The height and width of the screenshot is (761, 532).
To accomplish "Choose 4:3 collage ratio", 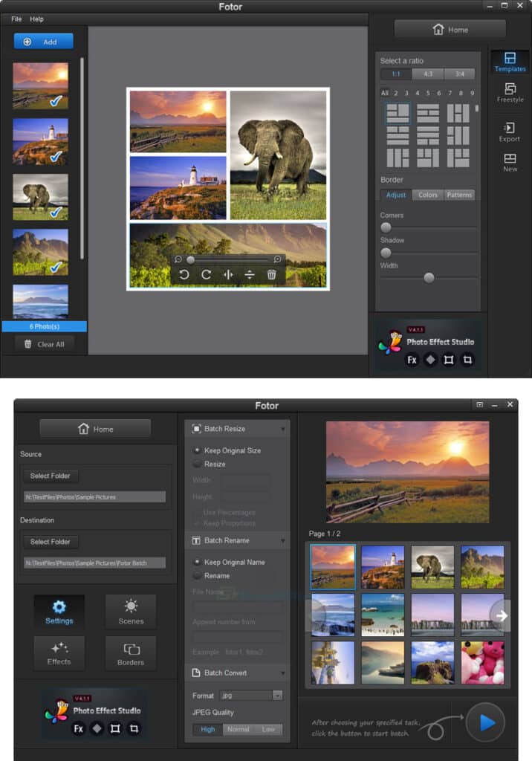I will coord(428,74).
